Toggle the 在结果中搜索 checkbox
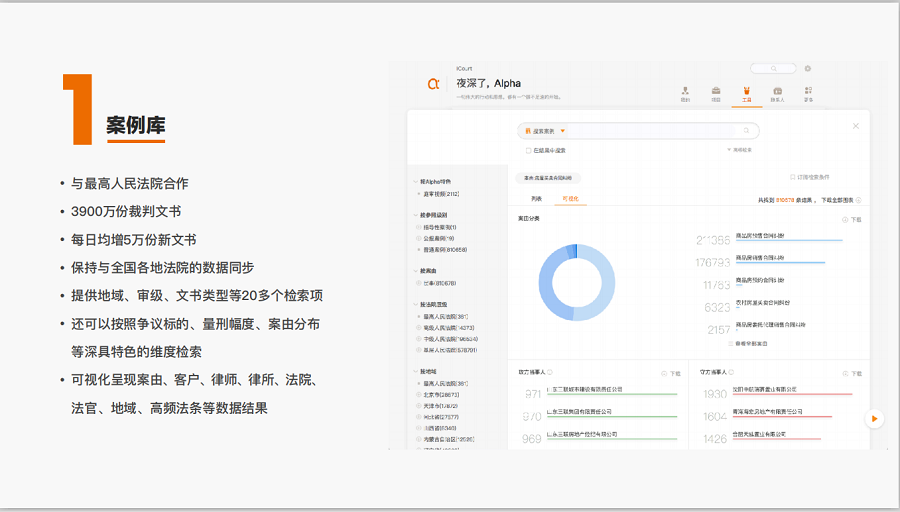This screenshot has height=512, width=900. (529, 150)
